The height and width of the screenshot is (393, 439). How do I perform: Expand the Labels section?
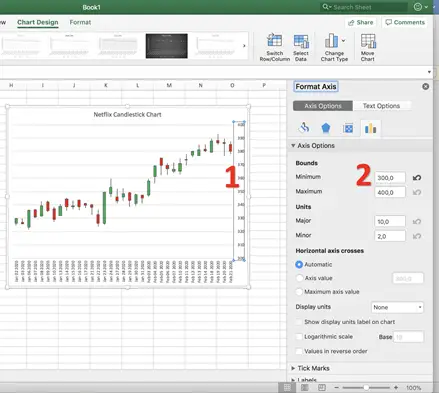coord(293,380)
